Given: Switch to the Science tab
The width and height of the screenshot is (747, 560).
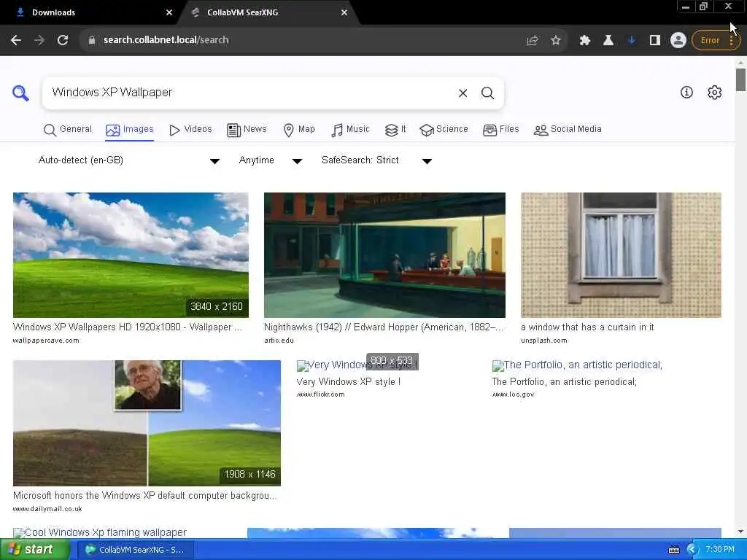Looking at the screenshot, I should pos(444,130).
